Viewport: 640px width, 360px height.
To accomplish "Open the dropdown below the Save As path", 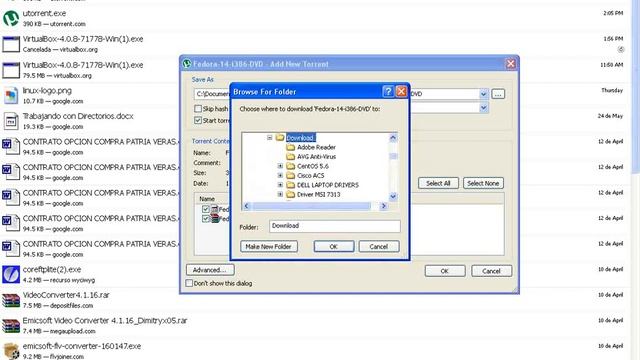I will pyautogui.click(x=483, y=108).
